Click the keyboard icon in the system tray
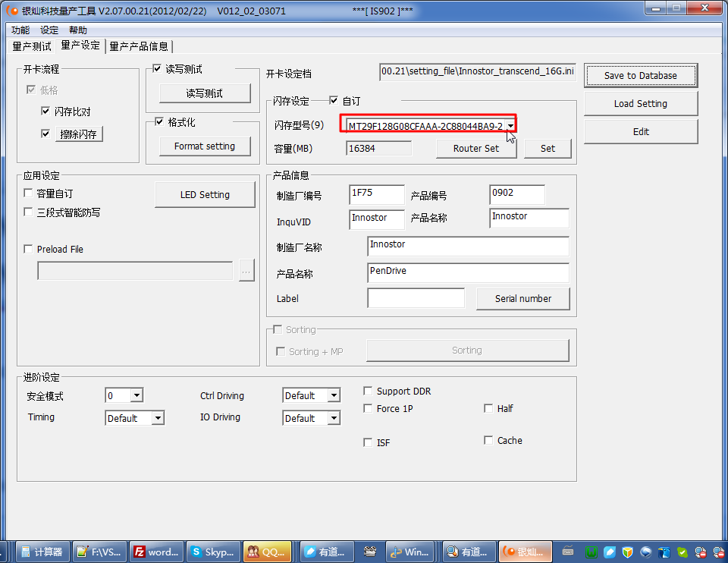Viewport: 728px width, 563px height. coord(568,552)
